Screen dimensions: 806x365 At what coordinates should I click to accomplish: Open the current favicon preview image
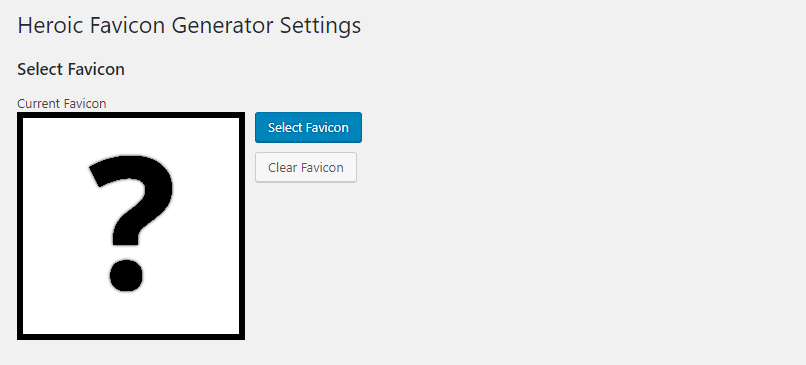(x=131, y=226)
